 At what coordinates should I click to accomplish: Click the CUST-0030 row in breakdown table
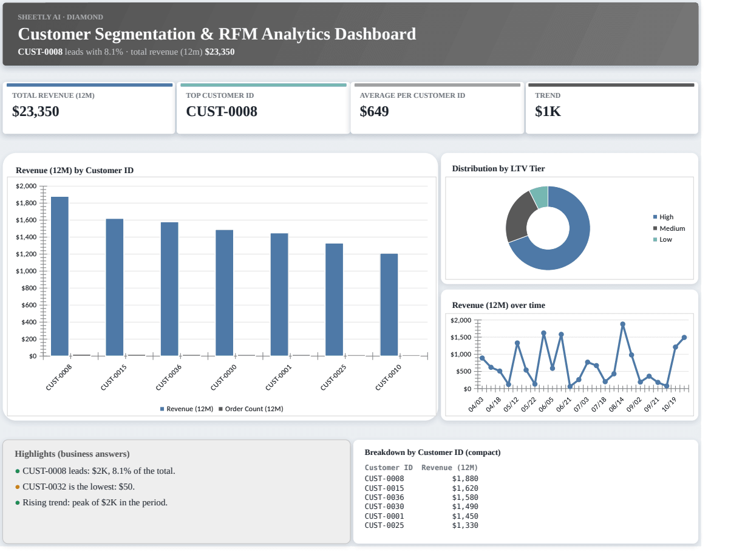pyautogui.click(x=421, y=507)
